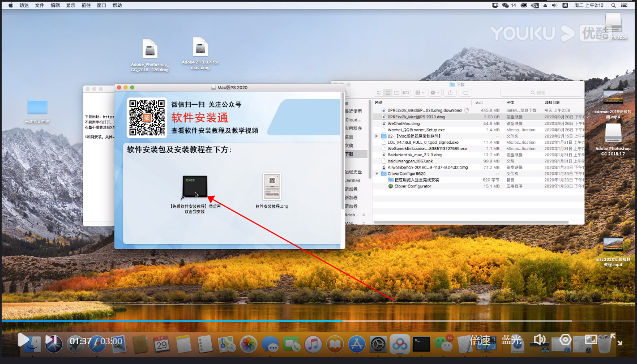The width and height of the screenshot is (637, 364).
Task: Open the 文件 menu in menu bar
Action: tap(40, 5)
